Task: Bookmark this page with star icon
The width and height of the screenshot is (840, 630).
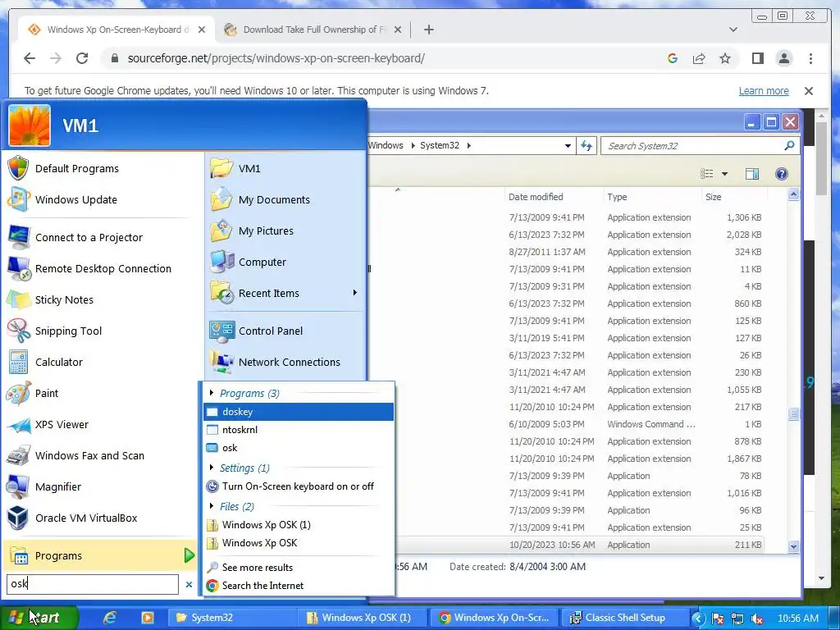Action: [725, 58]
